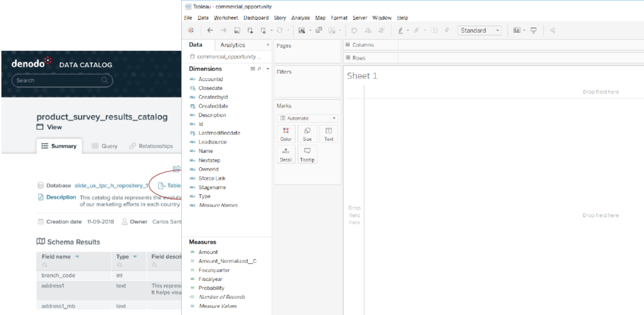
Task: Click the find field search icon beside Dimensions
Action: [259, 69]
